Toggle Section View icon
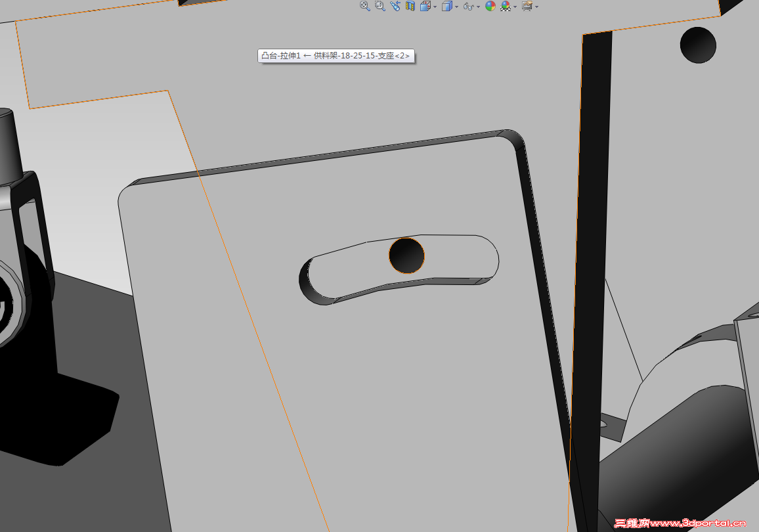The image size is (759, 532). click(410, 6)
